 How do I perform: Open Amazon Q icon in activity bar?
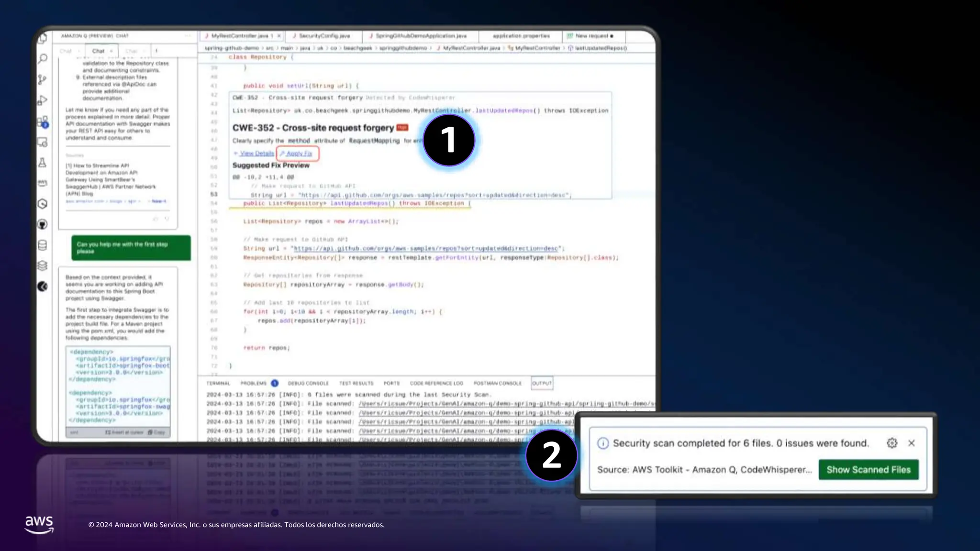(x=43, y=286)
